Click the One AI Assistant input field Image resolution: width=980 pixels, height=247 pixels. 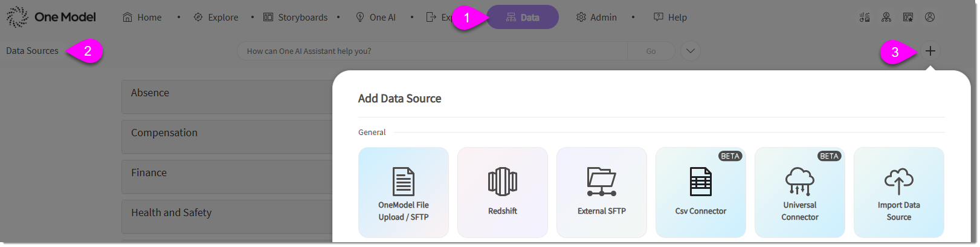(x=432, y=51)
